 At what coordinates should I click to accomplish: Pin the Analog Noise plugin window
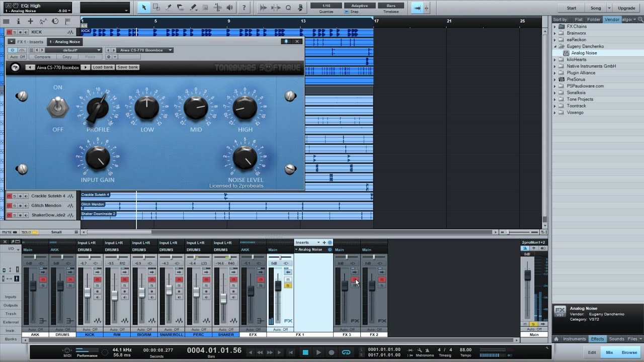(x=286, y=42)
